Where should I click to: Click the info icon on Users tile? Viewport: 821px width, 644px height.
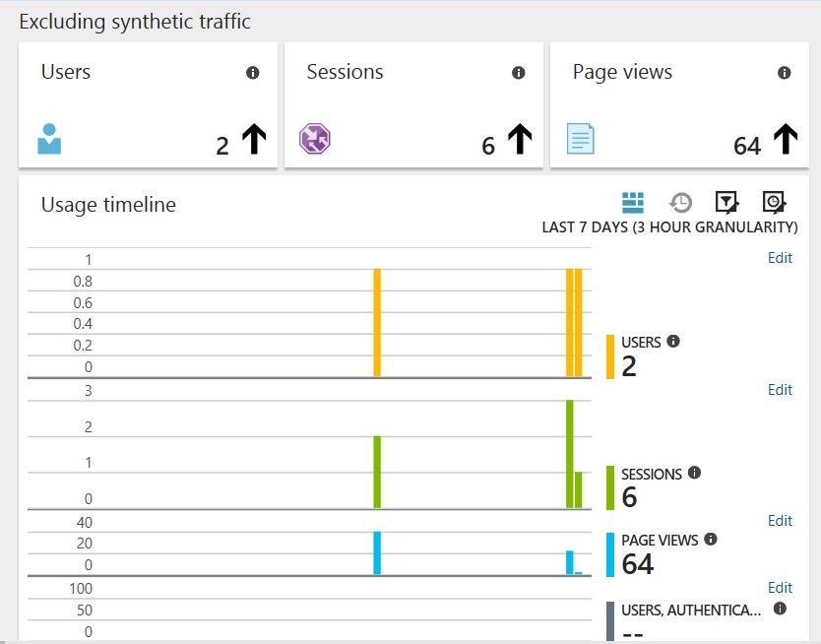[252, 73]
